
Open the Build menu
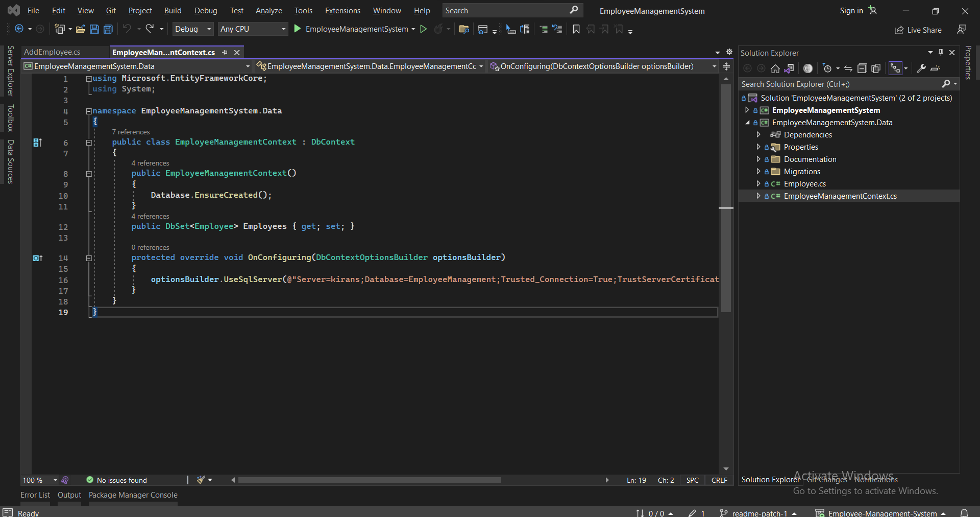(x=173, y=11)
